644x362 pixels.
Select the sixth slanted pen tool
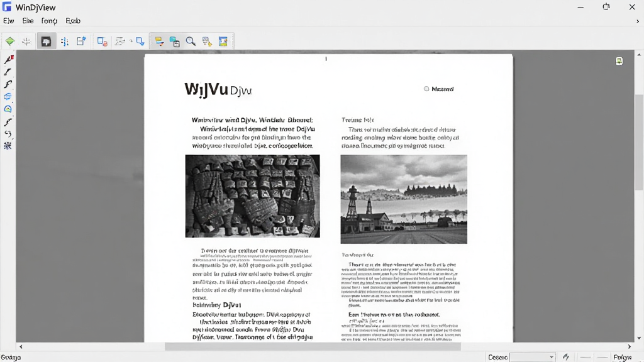coord(8,122)
